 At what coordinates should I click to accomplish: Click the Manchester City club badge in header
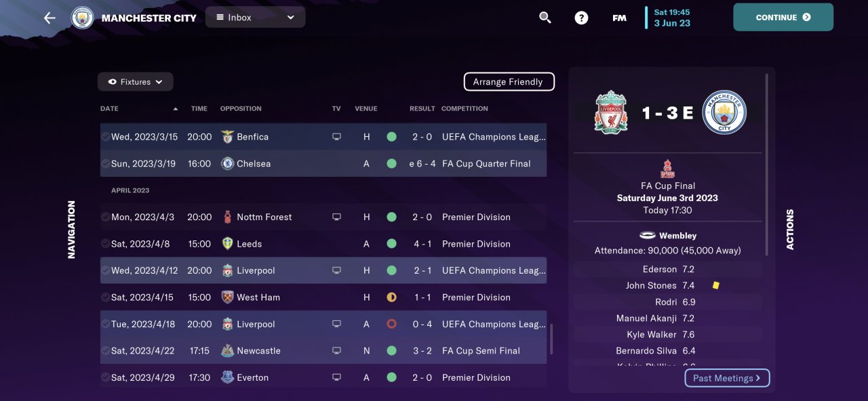pyautogui.click(x=83, y=18)
